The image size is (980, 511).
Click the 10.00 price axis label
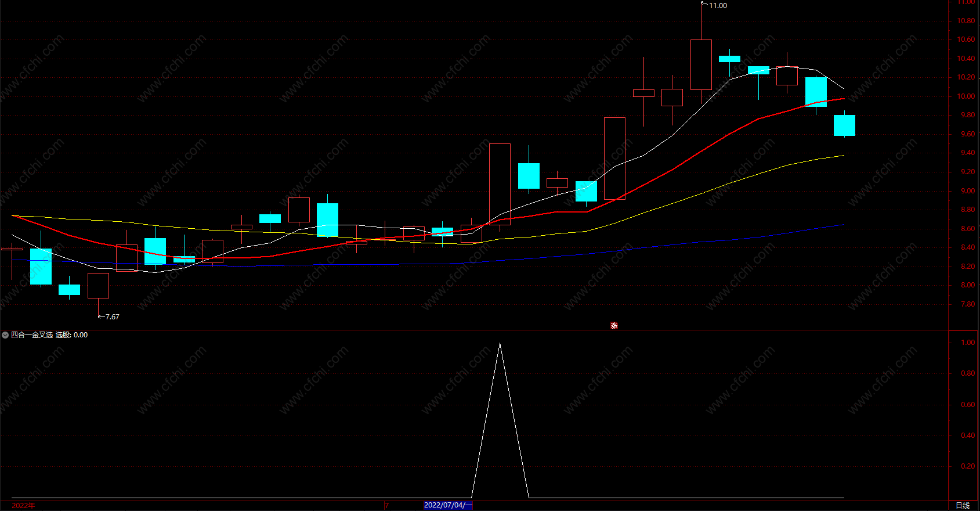point(966,96)
